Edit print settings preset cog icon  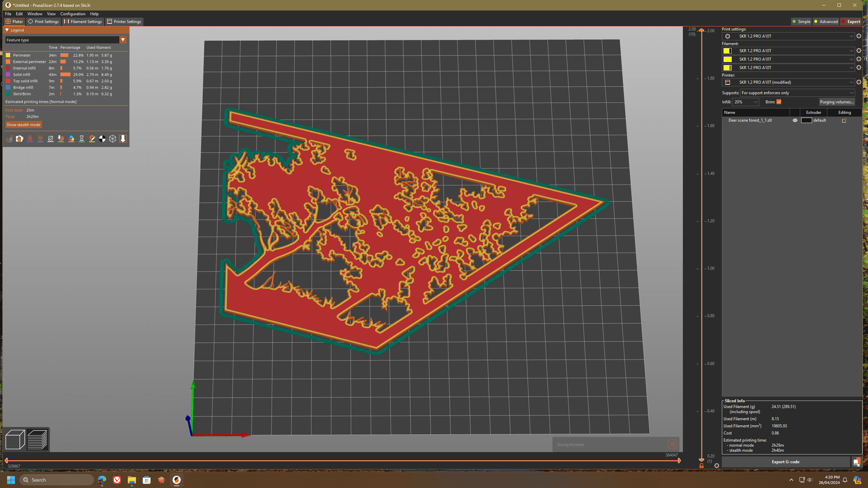pos(859,36)
